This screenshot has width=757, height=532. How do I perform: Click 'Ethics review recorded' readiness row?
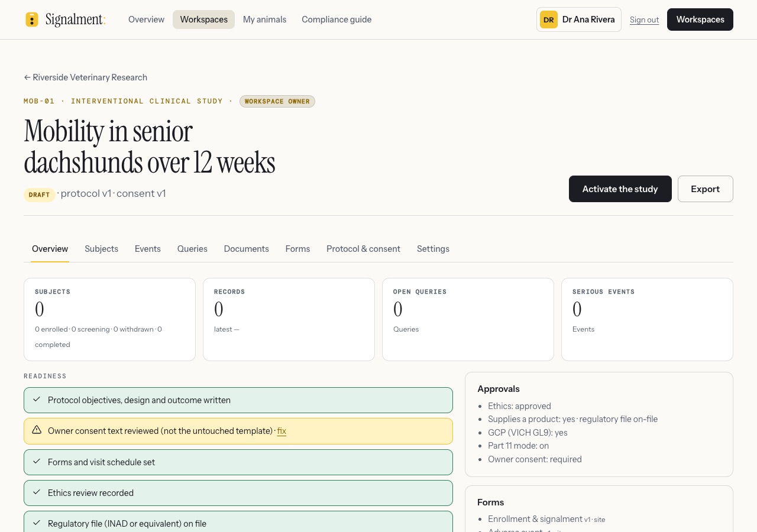pos(238,493)
